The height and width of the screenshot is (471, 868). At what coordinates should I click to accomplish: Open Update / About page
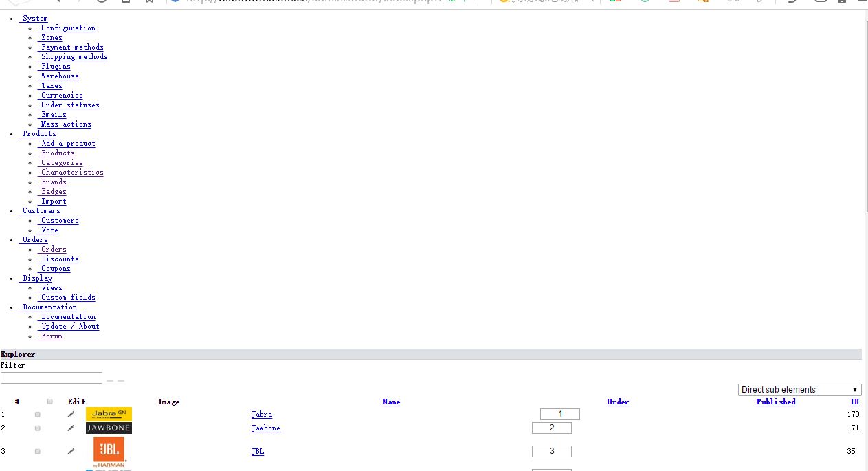[x=69, y=327]
